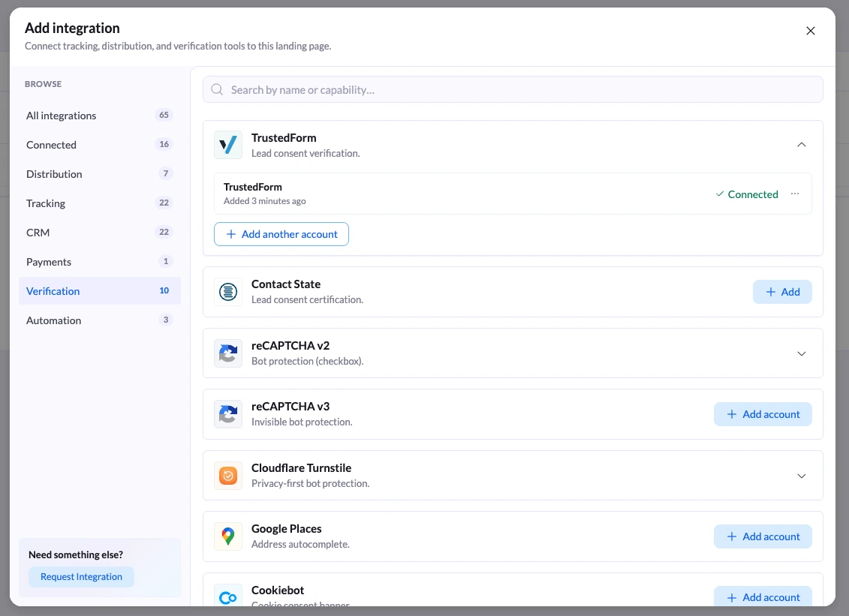
Task: Open the TrustedForm account options ellipsis
Action: [x=795, y=194]
